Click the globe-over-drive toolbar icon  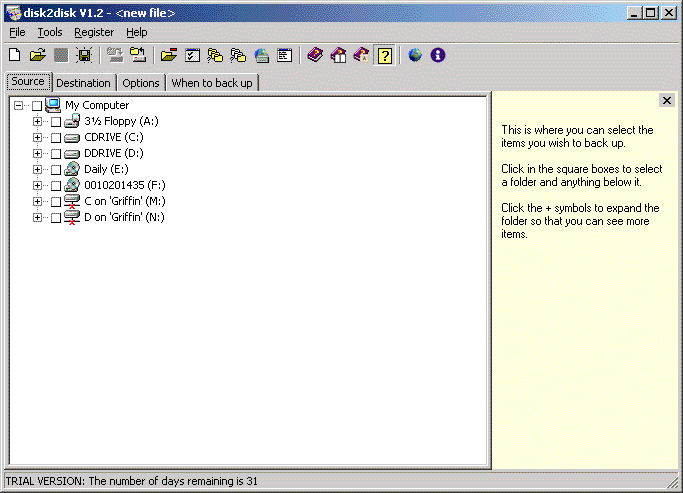click(x=261, y=55)
